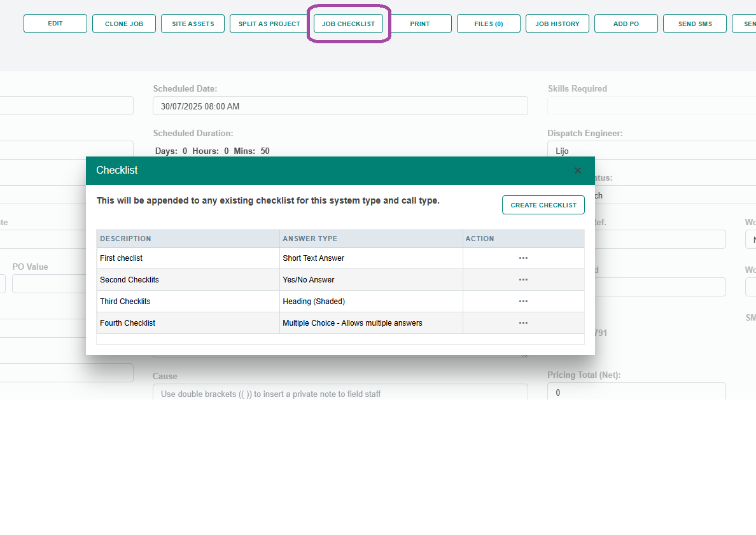This screenshot has width=756, height=535.
Task: Click the Edit button
Action: point(55,24)
